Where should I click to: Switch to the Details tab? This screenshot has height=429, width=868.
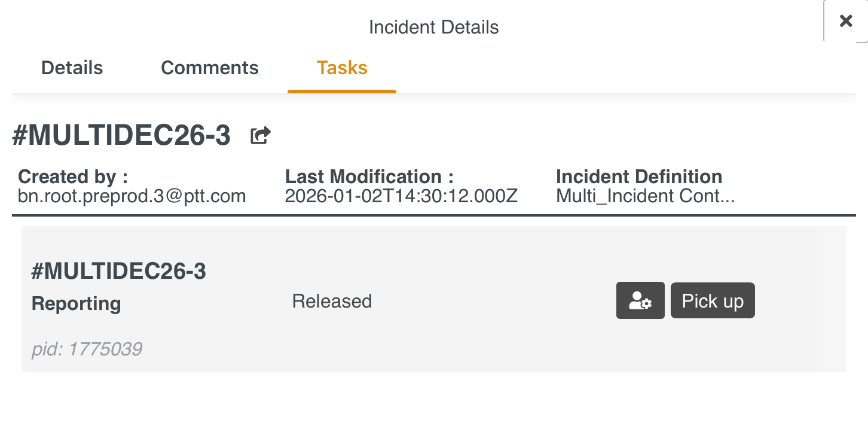click(x=72, y=68)
